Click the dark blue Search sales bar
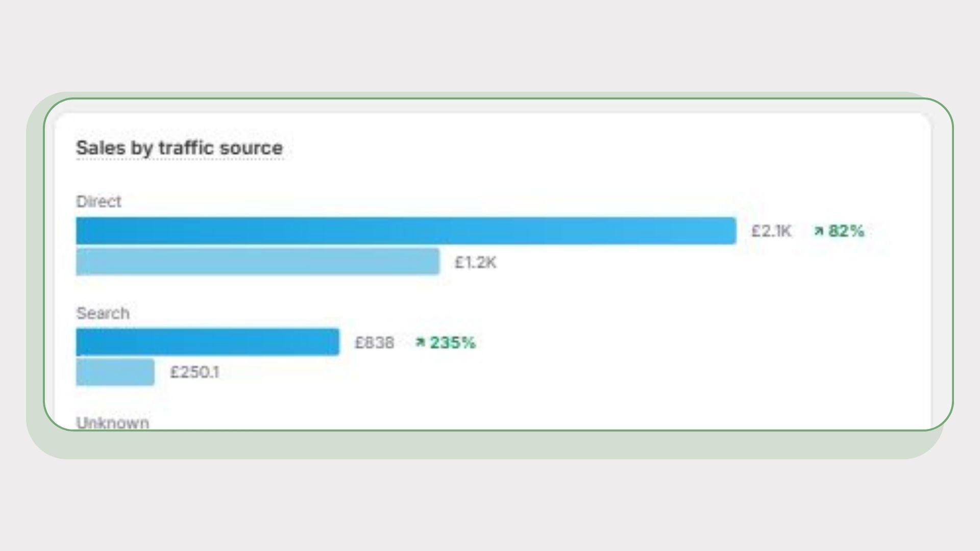980x551 pixels. point(207,342)
